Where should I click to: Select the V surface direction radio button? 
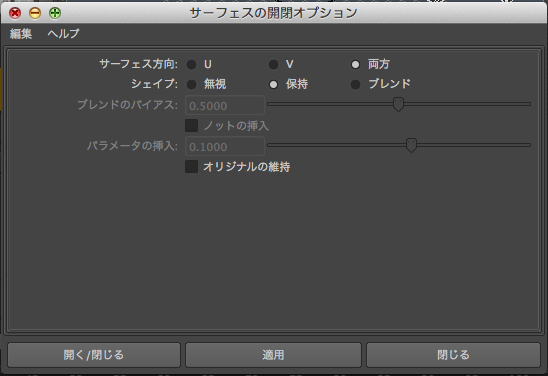[x=273, y=64]
